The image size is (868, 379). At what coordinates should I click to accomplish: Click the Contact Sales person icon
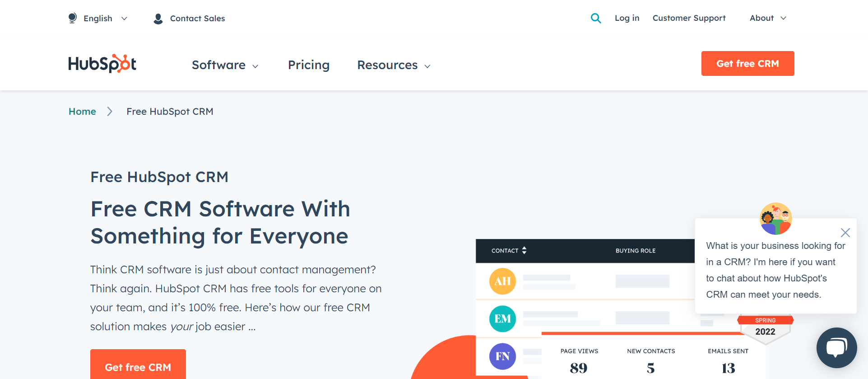158,19
